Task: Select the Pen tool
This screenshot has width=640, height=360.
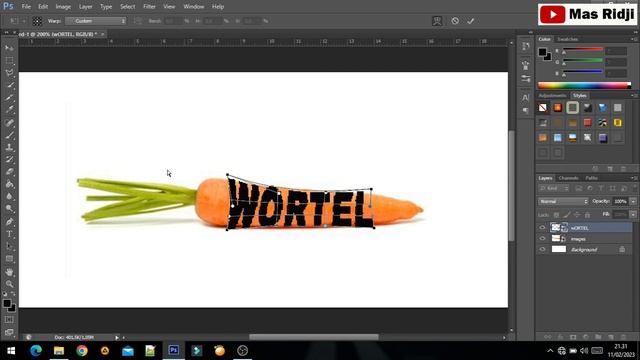Action: pos(9,222)
